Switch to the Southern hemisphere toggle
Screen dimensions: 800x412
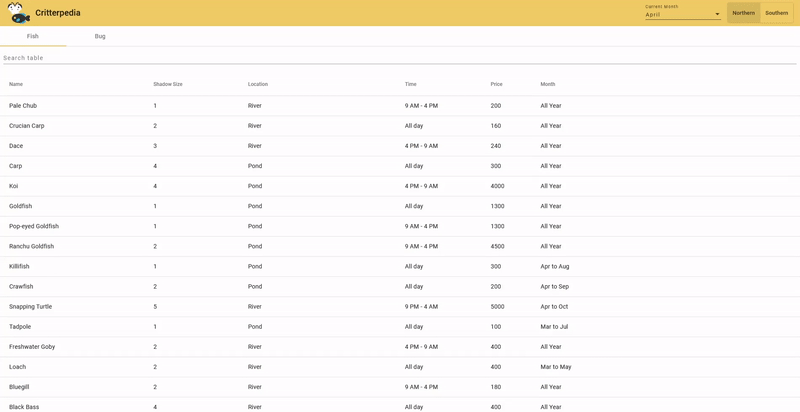click(x=776, y=13)
